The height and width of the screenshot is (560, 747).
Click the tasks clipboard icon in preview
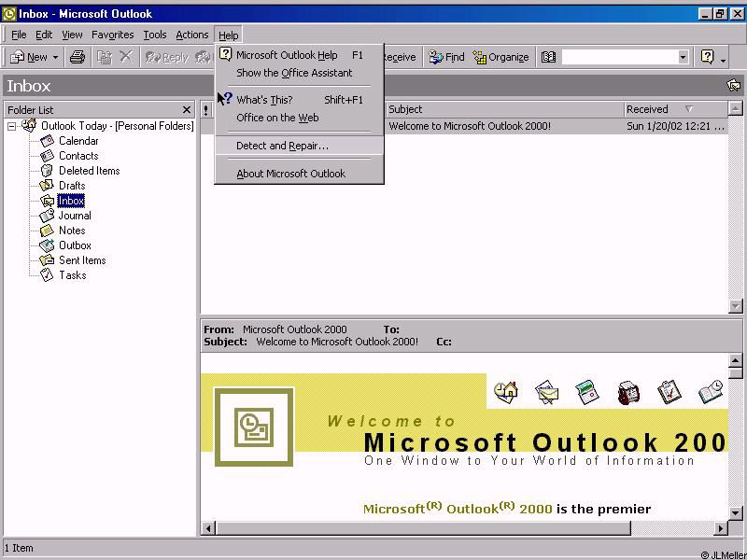669,392
